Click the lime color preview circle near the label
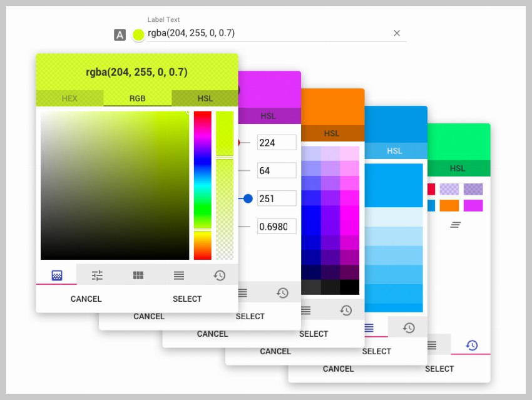This screenshot has width=532, height=400. [138, 34]
